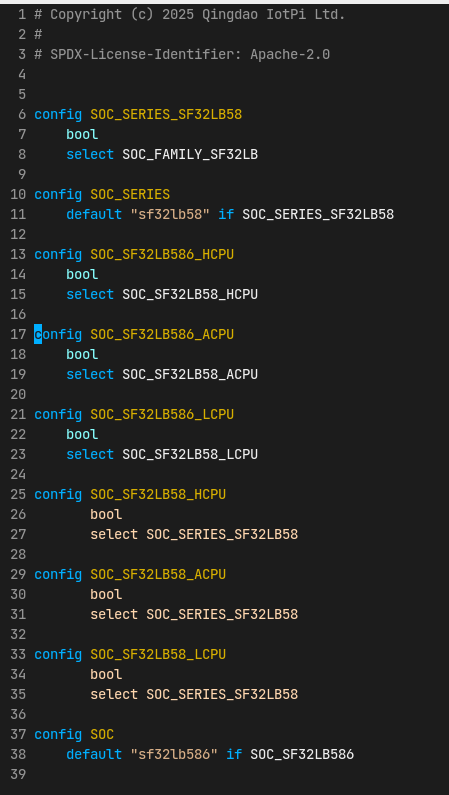Click the "sf32lb586" string on line 38

point(174,754)
